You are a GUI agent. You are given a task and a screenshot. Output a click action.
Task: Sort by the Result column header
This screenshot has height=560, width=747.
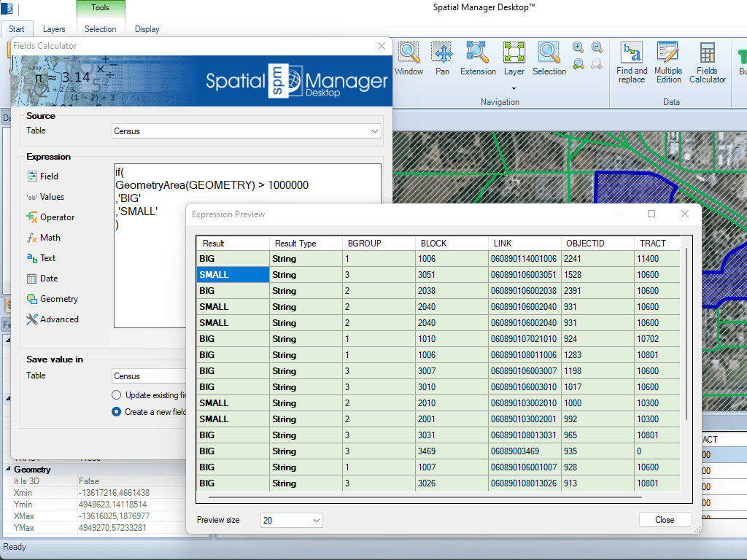(x=233, y=244)
